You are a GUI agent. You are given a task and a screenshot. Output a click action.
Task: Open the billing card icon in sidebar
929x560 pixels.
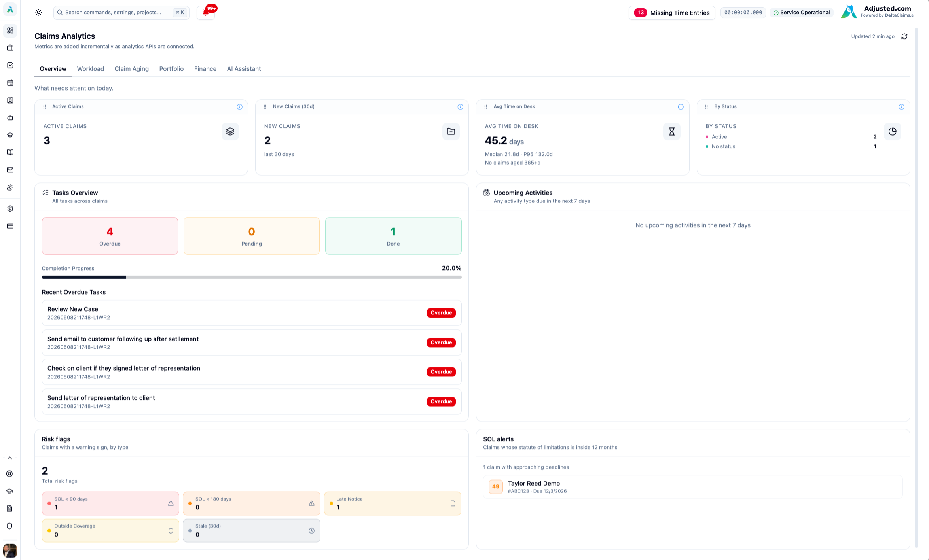click(x=10, y=226)
